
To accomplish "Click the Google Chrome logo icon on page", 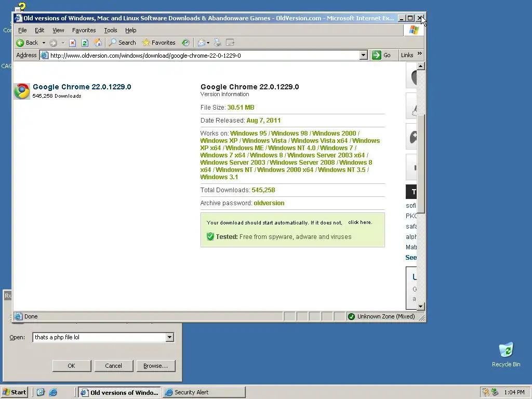I will (22, 91).
